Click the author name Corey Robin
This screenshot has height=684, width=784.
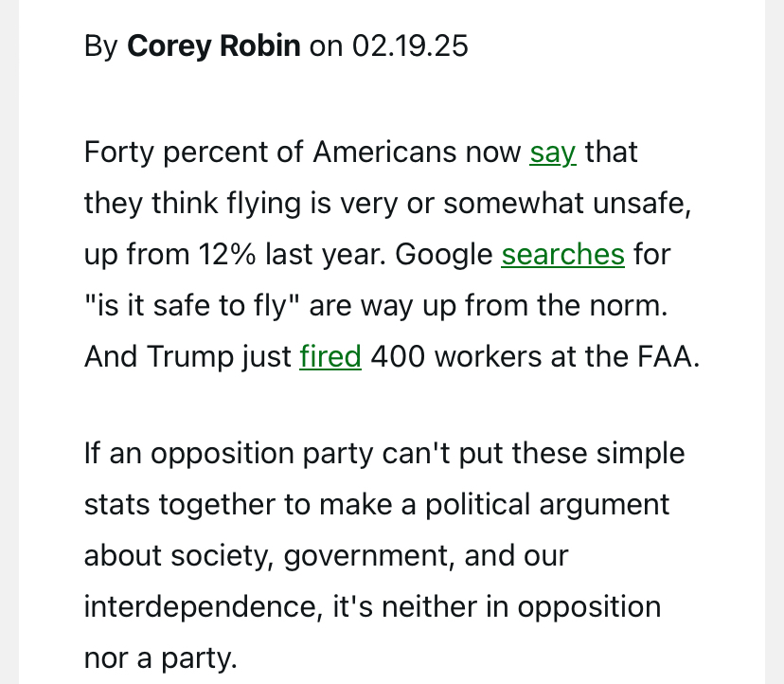point(214,45)
